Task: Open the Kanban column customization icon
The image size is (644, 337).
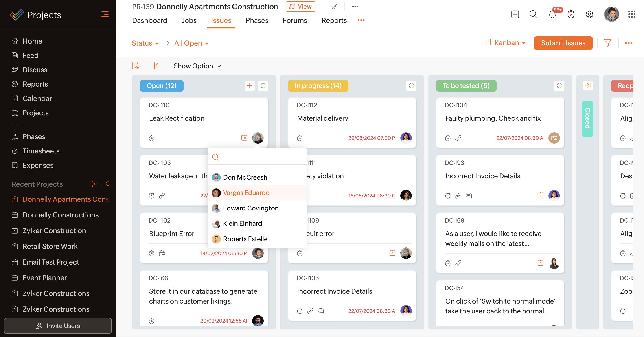Action: [136, 66]
